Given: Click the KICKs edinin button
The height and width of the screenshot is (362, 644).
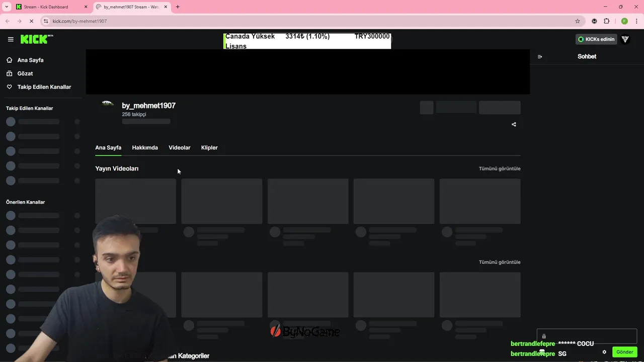Looking at the screenshot, I should (596, 39).
